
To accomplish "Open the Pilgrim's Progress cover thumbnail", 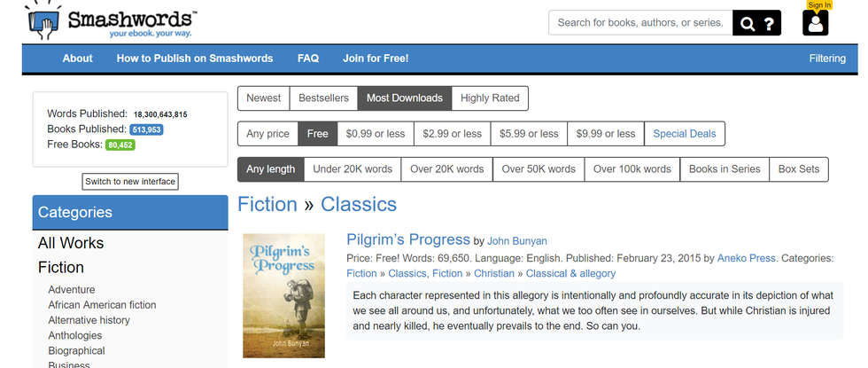I will click(x=283, y=295).
